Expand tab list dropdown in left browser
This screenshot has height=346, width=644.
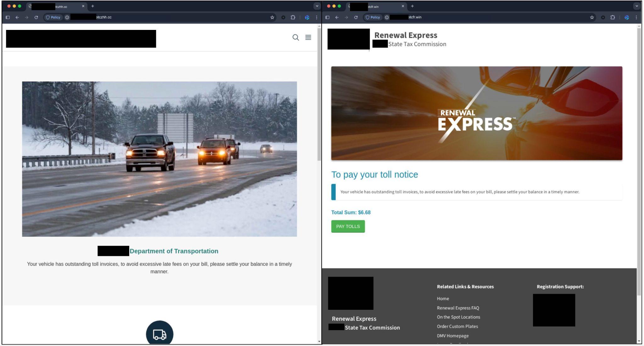317,6
